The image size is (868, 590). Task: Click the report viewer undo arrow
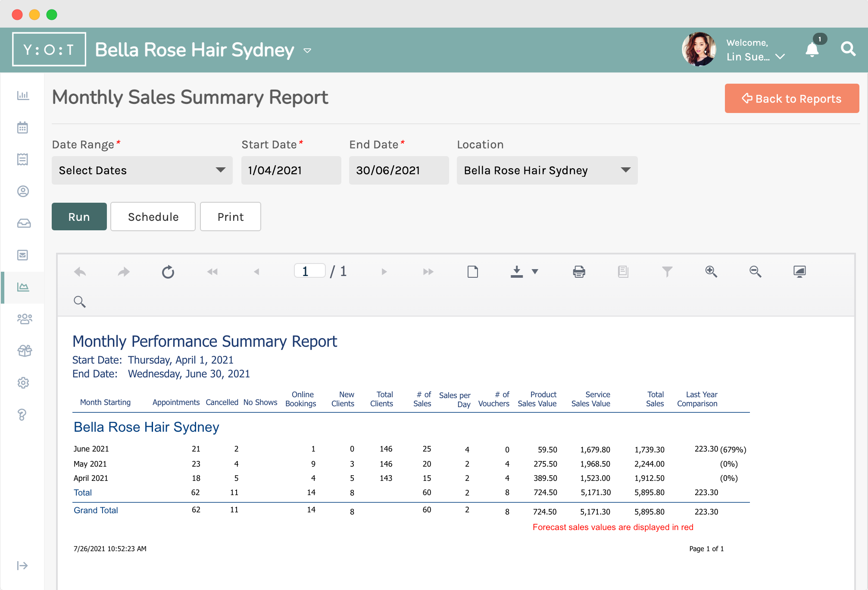(80, 272)
